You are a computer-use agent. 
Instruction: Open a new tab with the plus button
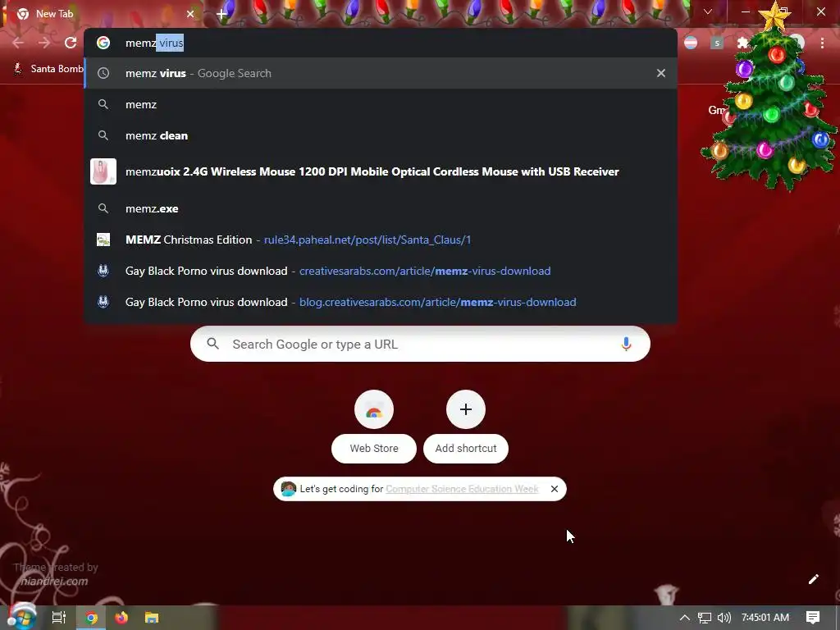(221, 14)
